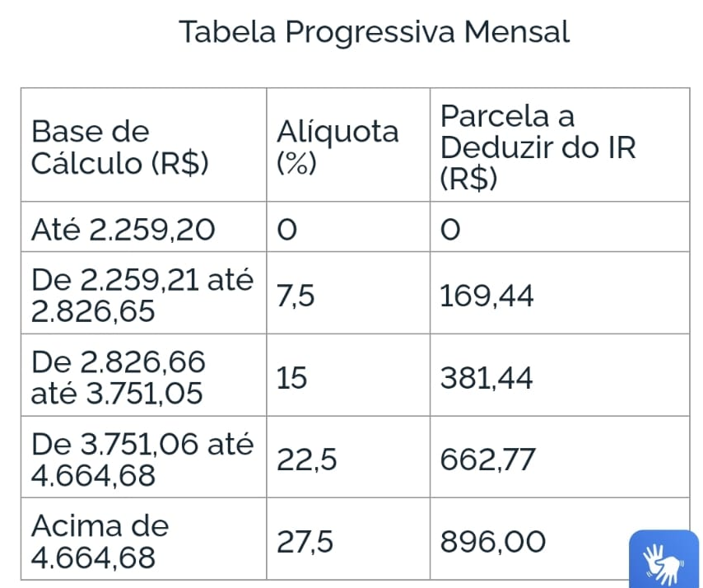Click the Tabela Progressiva Mensal heading
This screenshot has width=703, height=588.
[375, 32]
